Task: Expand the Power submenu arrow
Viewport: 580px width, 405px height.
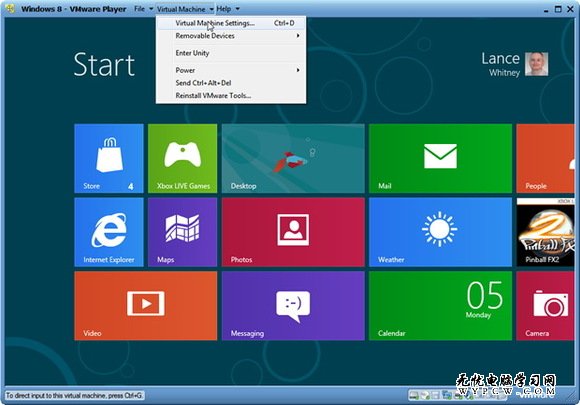Action: 298,70
